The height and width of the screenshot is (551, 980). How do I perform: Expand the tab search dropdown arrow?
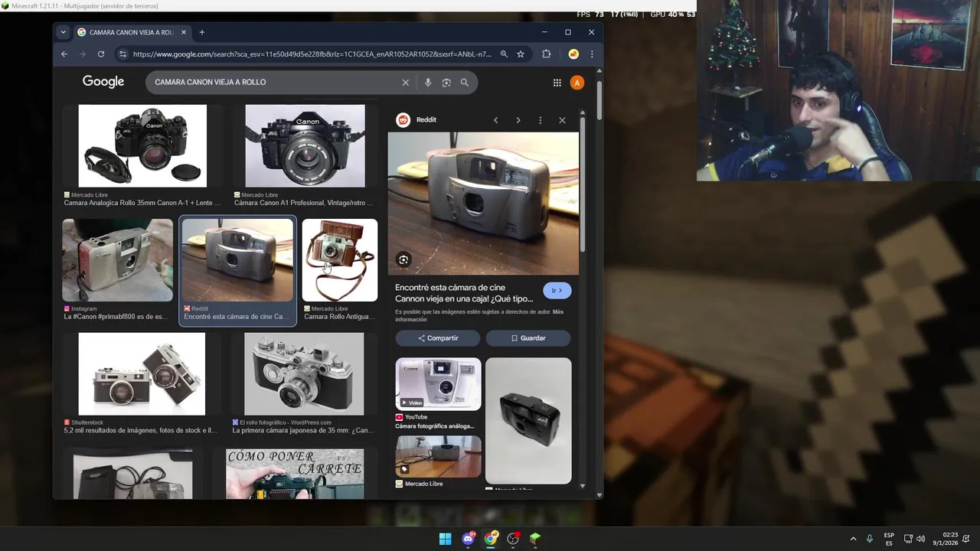point(64,32)
